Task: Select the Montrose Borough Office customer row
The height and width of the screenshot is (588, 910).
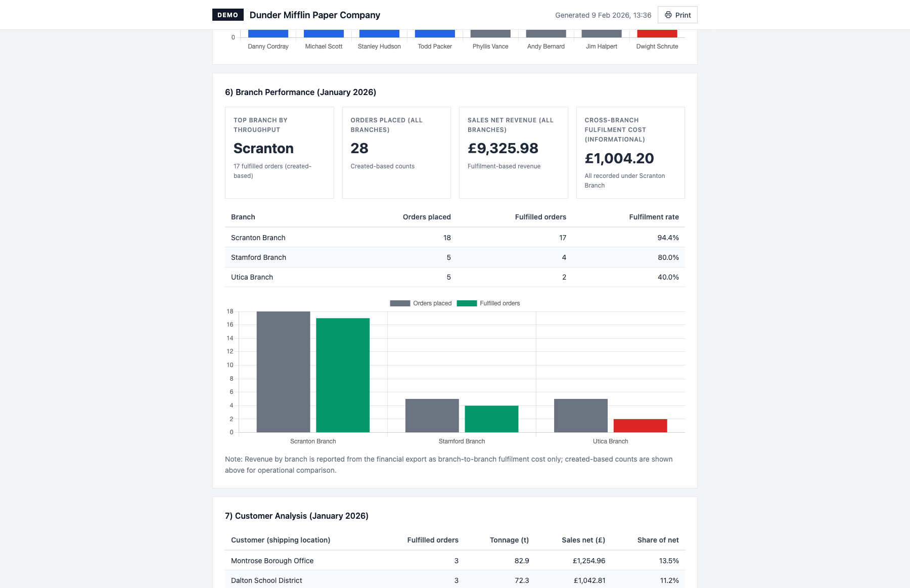Action: [454, 561]
